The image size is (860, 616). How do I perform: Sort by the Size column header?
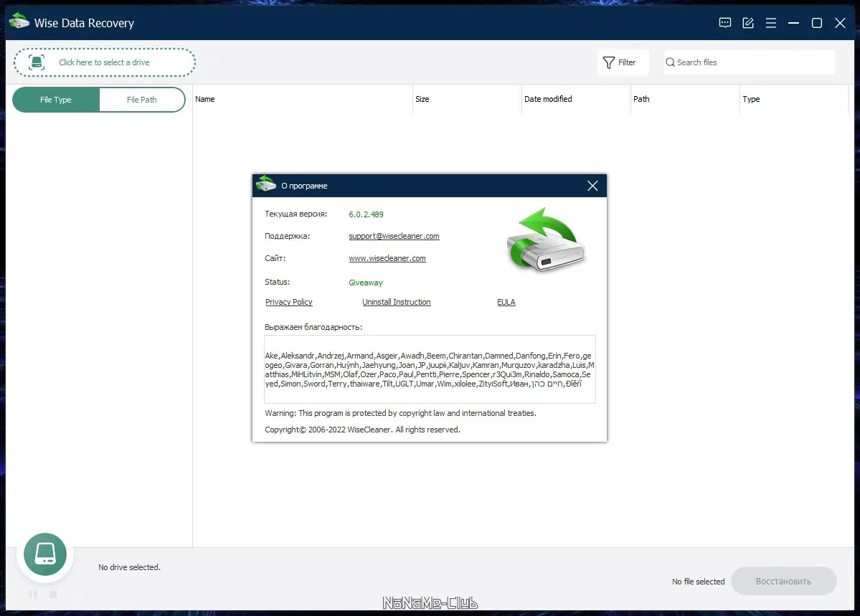tap(467, 99)
